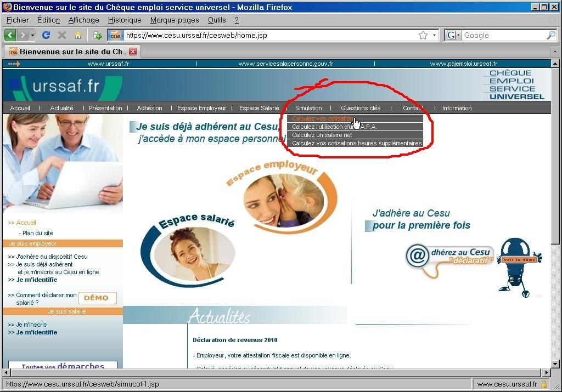Follow the www.urssaf.fr top link
Image resolution: width=562 pixels, height=392 pixels.
(108, 64)
